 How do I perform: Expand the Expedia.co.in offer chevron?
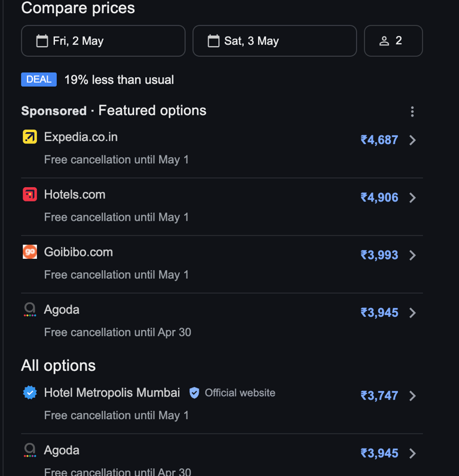tap(412, 140)
